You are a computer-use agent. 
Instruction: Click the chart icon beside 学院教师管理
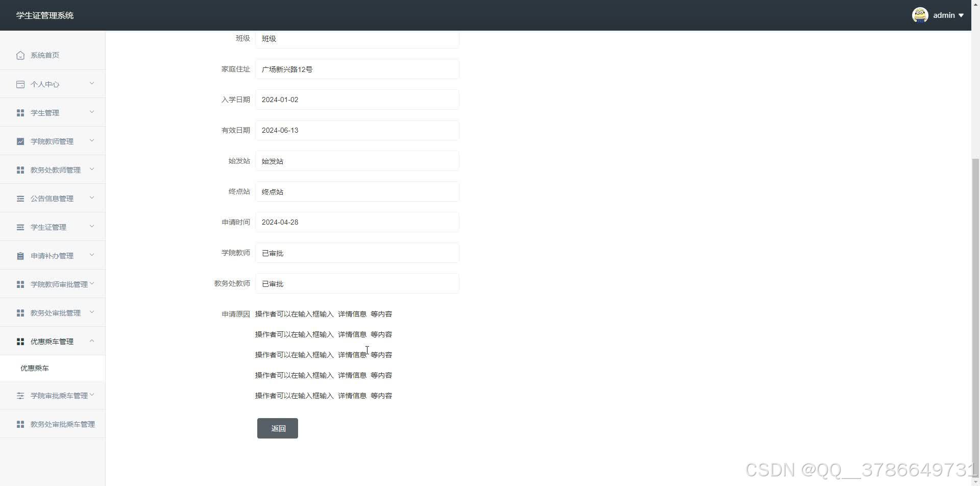pos(20,141)
